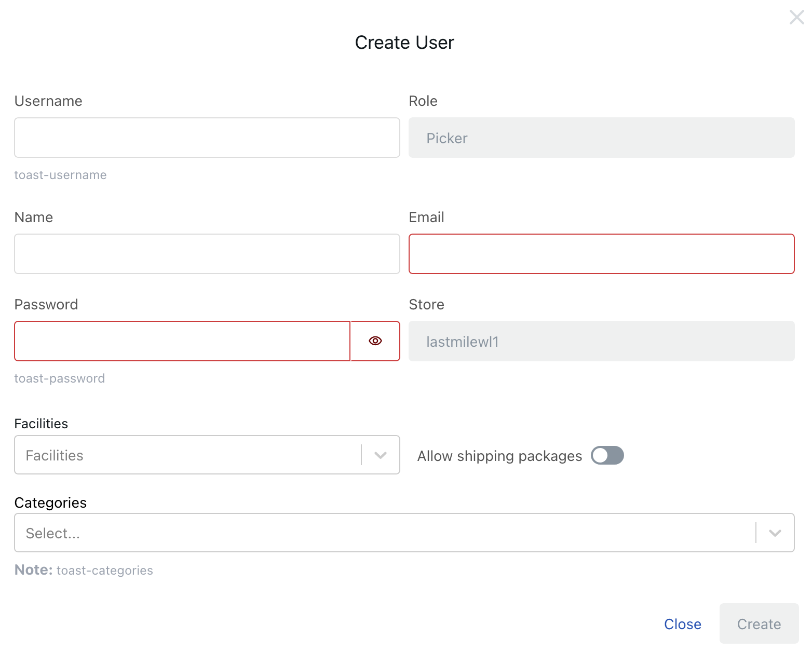Focus the Username text field

(x=207, y=138)
